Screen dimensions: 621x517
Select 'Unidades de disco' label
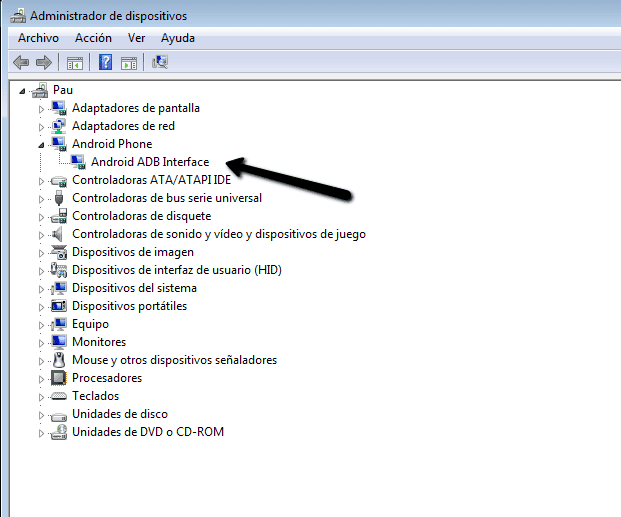(120, 414)
